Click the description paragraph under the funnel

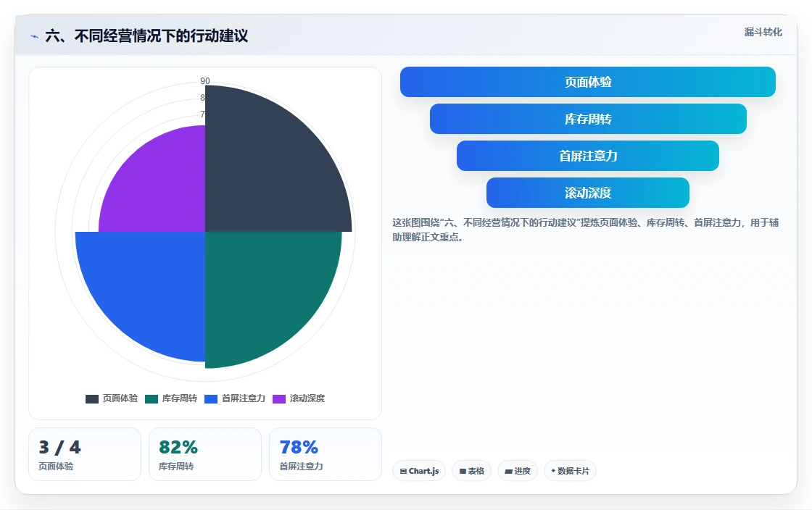pos(585,230)
